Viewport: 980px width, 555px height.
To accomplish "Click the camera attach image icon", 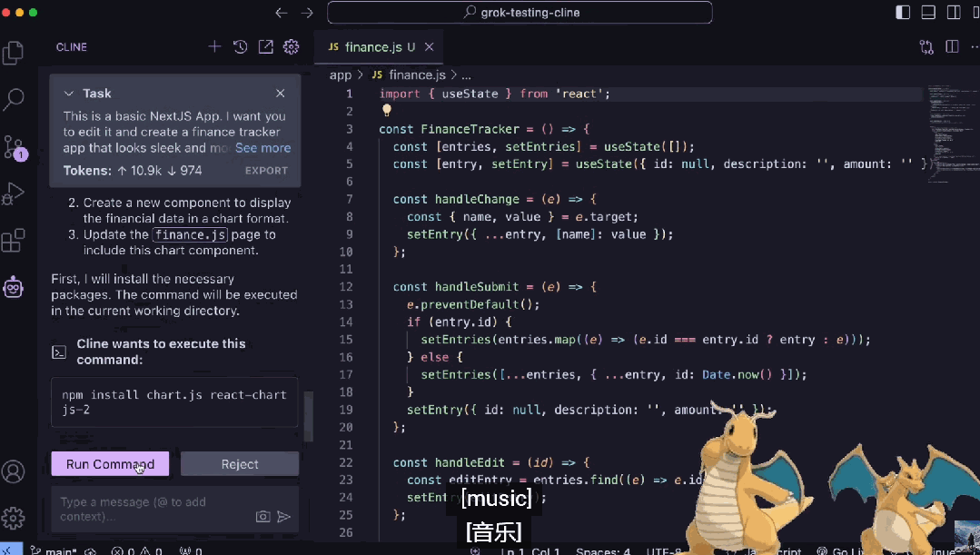I will (x=263, y=516).
